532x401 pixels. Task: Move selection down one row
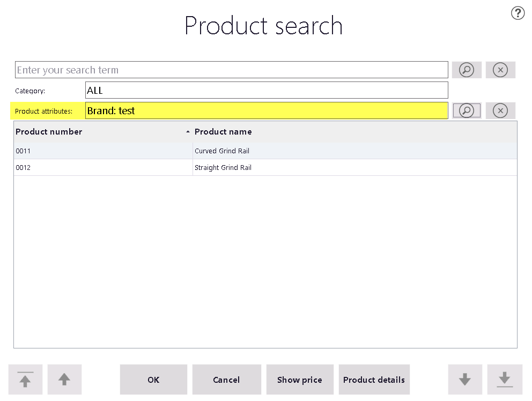tap(465, 379)
